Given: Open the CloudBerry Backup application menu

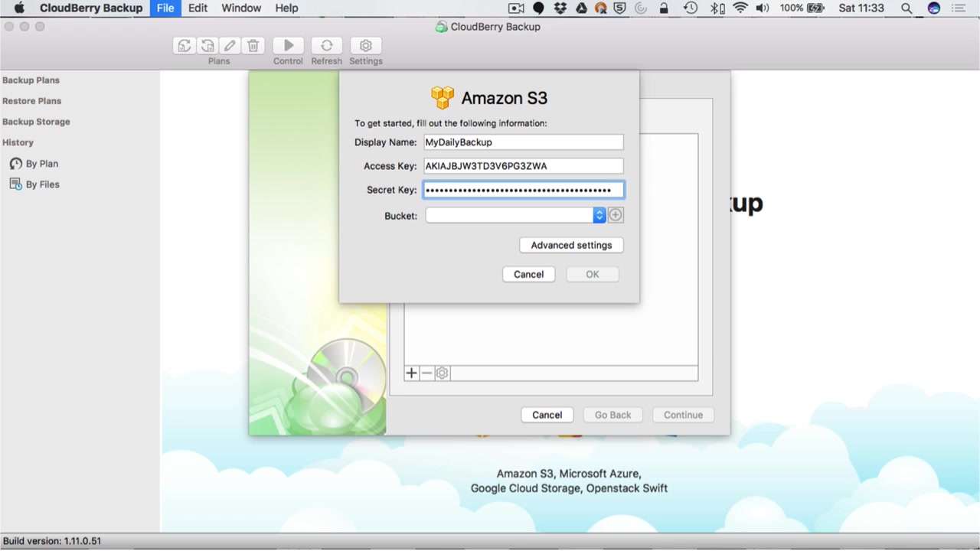Looking at the screenshot, I should [x=91, y=8].
